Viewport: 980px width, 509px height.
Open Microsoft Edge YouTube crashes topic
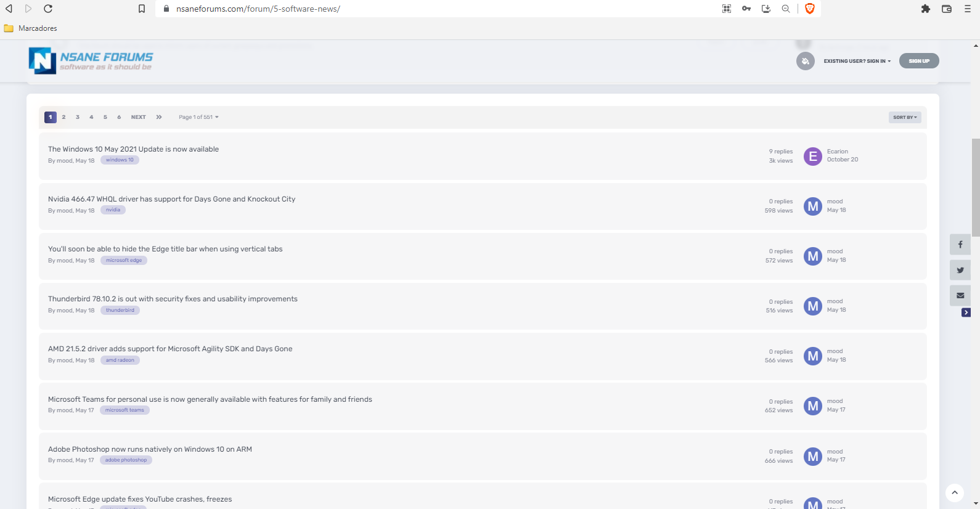[x=140, y=499]
